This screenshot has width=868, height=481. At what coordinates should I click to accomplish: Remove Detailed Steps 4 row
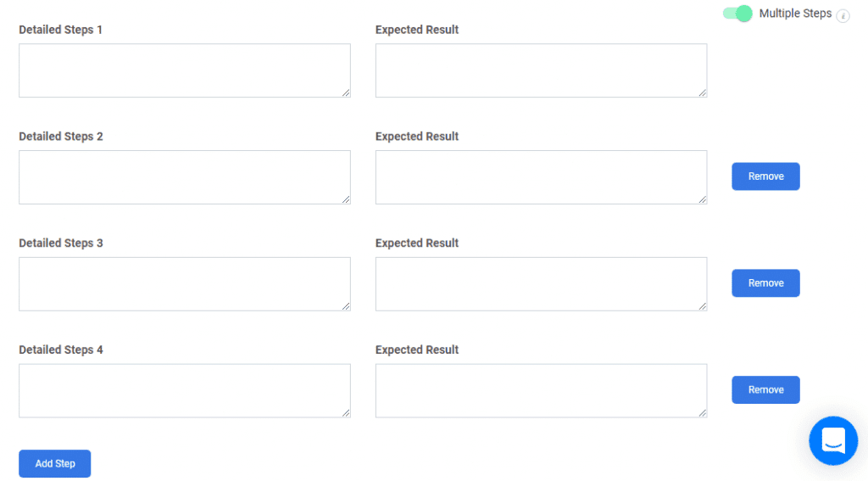pos(765,389)
